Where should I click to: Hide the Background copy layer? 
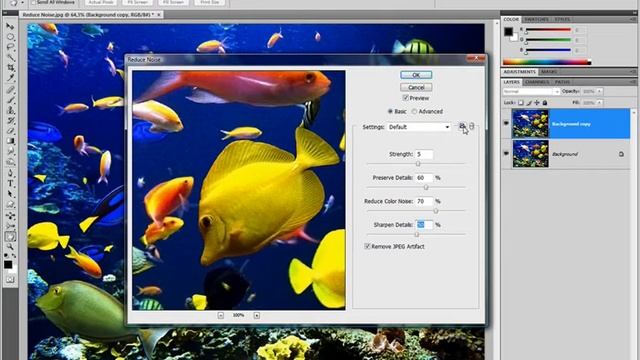(x=506, y=123)
